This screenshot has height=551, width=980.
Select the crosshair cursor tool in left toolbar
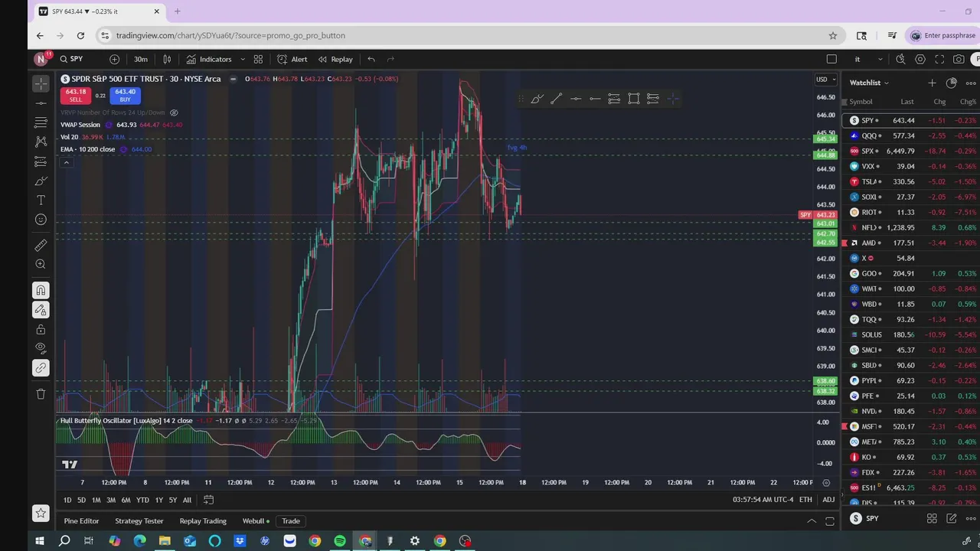pyautogui.click(x=41, y=83)
